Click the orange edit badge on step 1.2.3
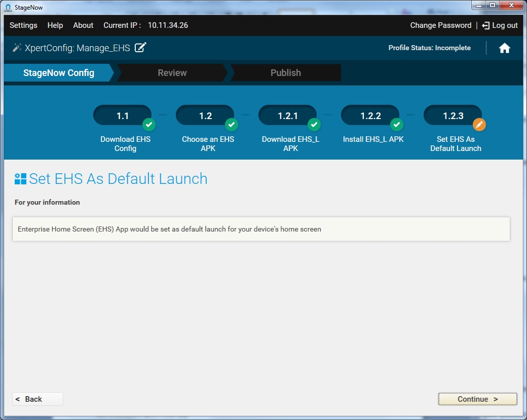The width and height of the screenshot is (527, 420). point(479,124)
